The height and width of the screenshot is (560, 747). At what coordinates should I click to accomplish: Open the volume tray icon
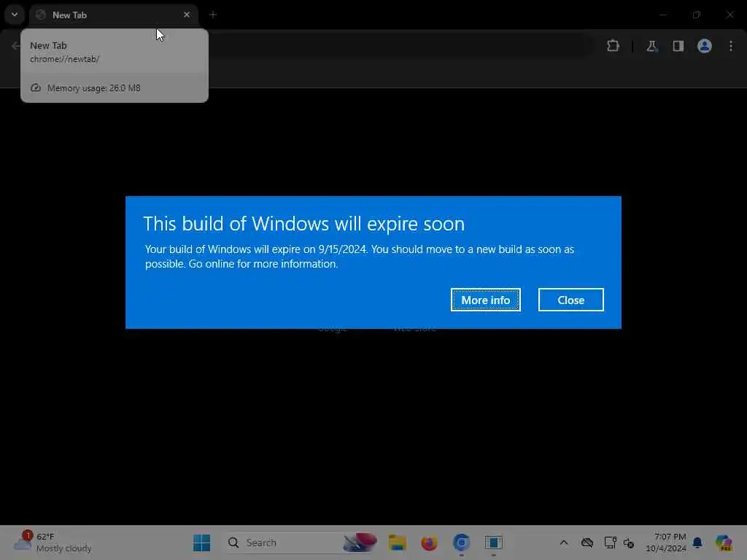pyautogui.click(x=629, y=542)
